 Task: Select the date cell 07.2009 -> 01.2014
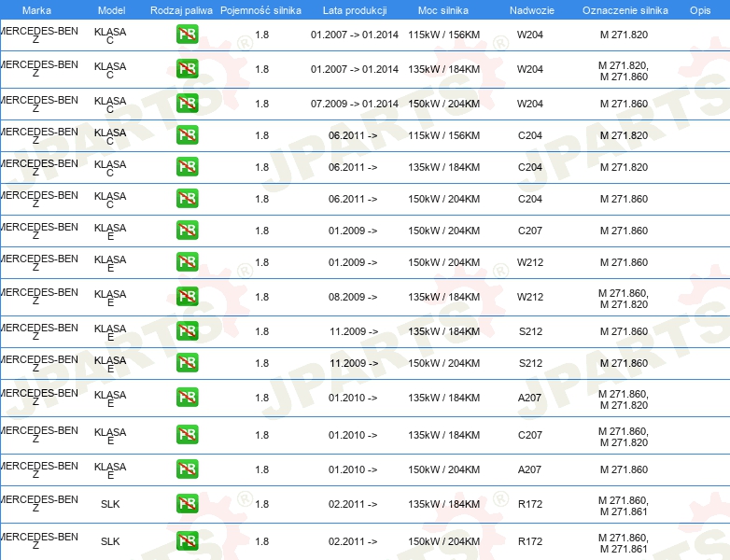point(355,104)
